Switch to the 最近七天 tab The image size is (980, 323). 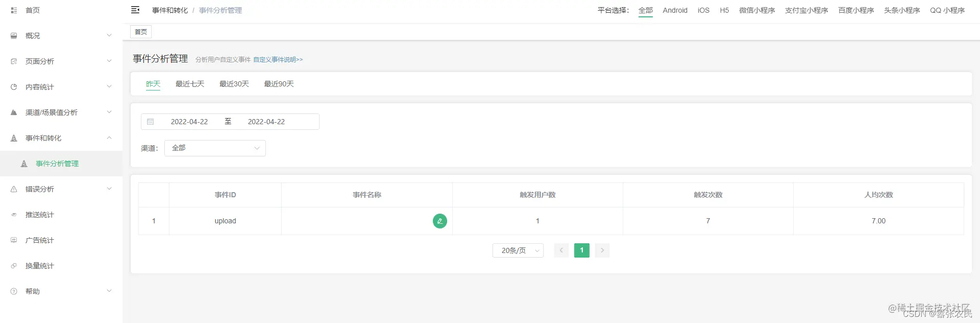(x=190, y=84)
